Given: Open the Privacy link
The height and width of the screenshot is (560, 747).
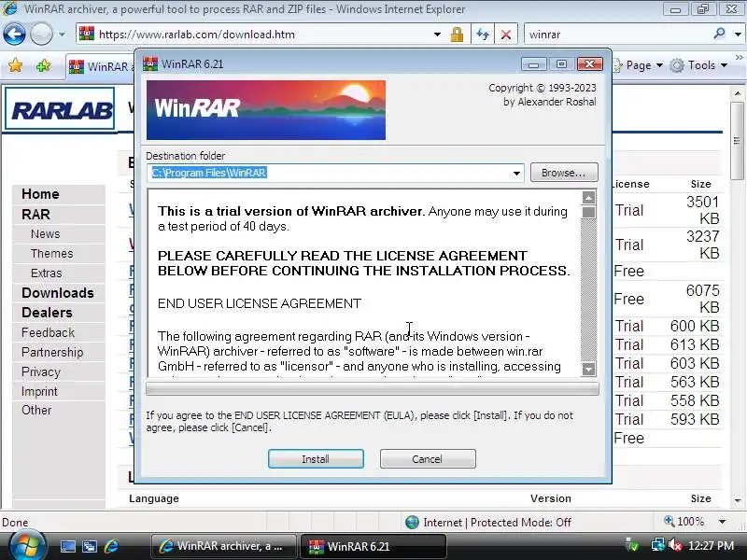Looking at the screenshot, I should tap(41, 371).
